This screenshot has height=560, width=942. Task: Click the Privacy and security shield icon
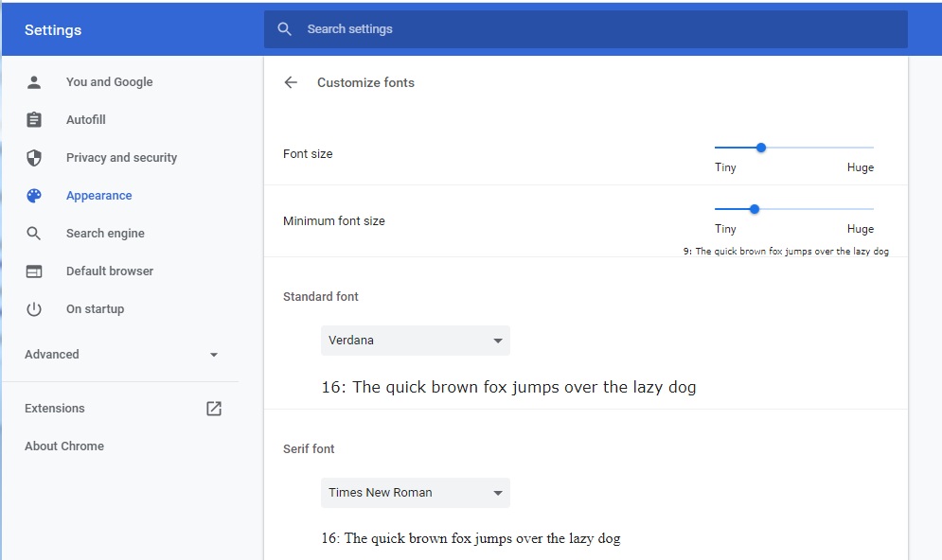pos(34,158)
